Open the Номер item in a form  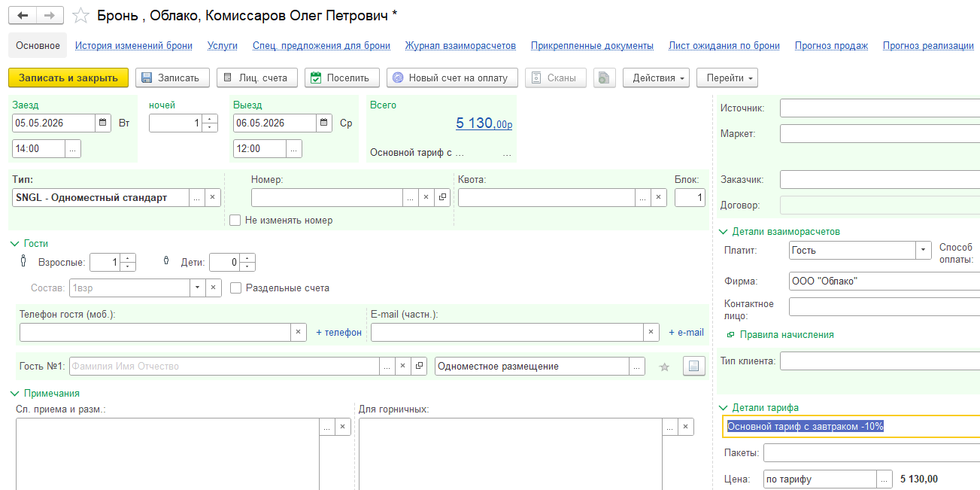click(x=442, y=197)
